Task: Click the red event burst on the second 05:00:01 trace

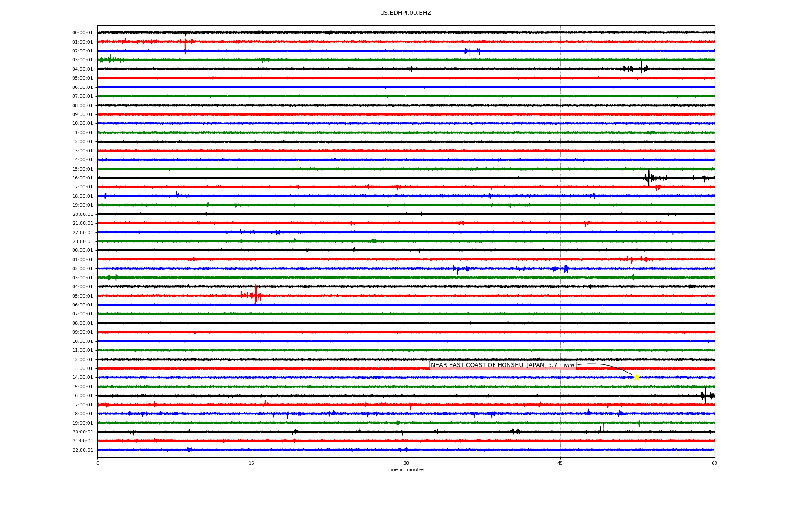Action: tap(255, 295)
